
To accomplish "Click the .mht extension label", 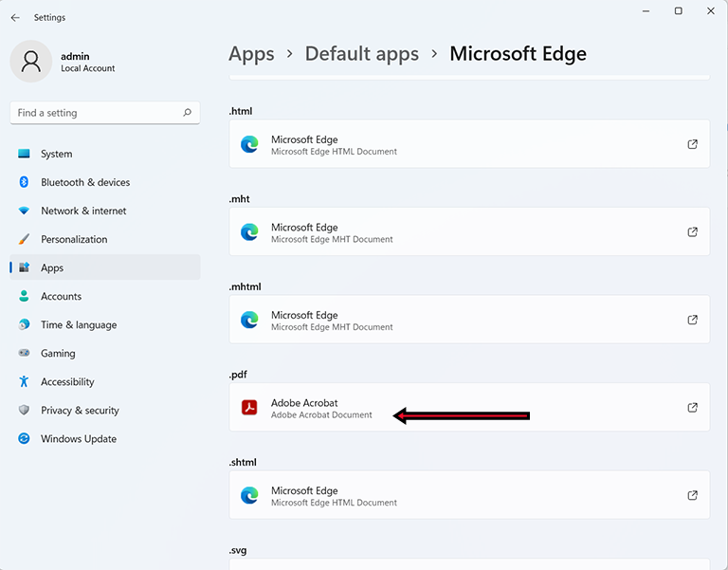I will click(x=239, y=199).
